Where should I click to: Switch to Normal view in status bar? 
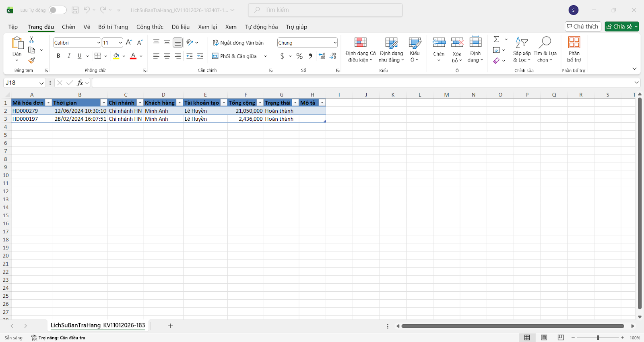point(527,338)
